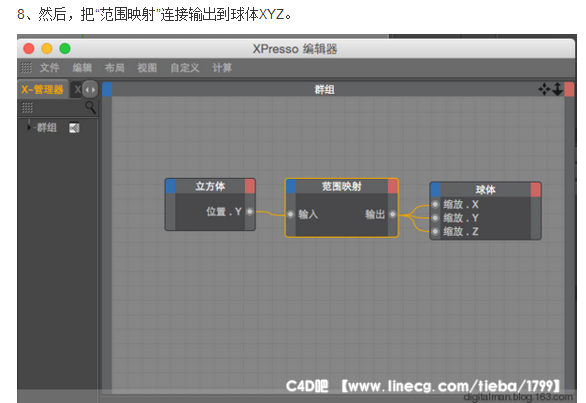Viewport: 586px width, 403px height.
Task: Select the 球体 node title
Action: click(x=485, y=190)
